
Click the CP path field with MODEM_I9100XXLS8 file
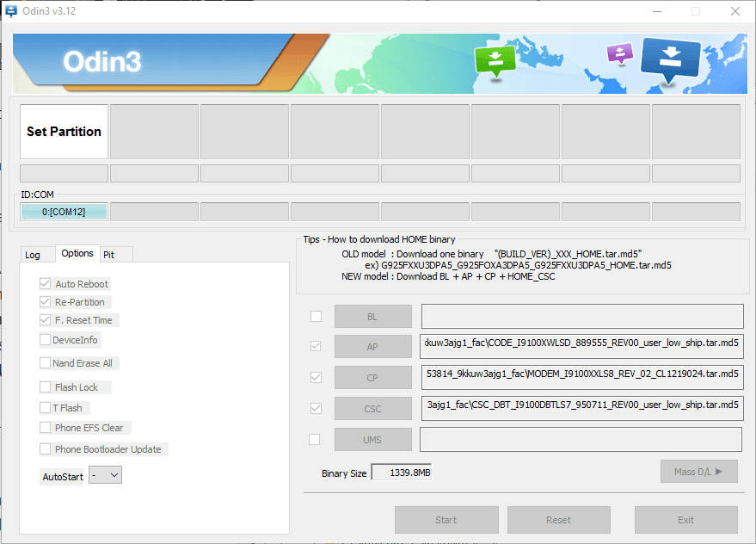[x=582, y=377]
